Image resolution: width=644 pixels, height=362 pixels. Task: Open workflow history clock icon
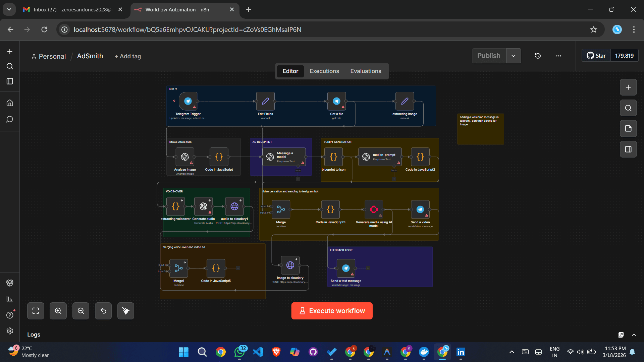tap(538, 56)
